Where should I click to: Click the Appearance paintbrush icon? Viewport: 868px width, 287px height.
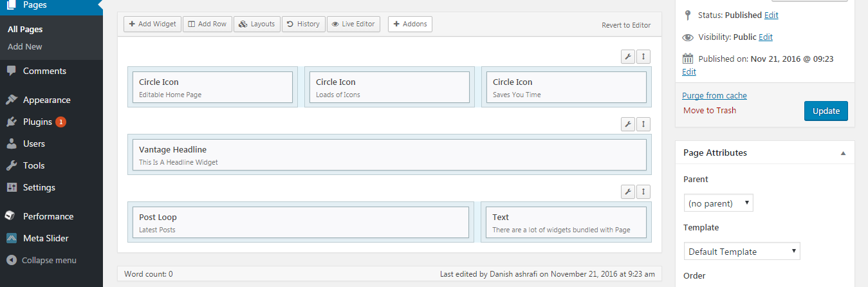(12, 100)
